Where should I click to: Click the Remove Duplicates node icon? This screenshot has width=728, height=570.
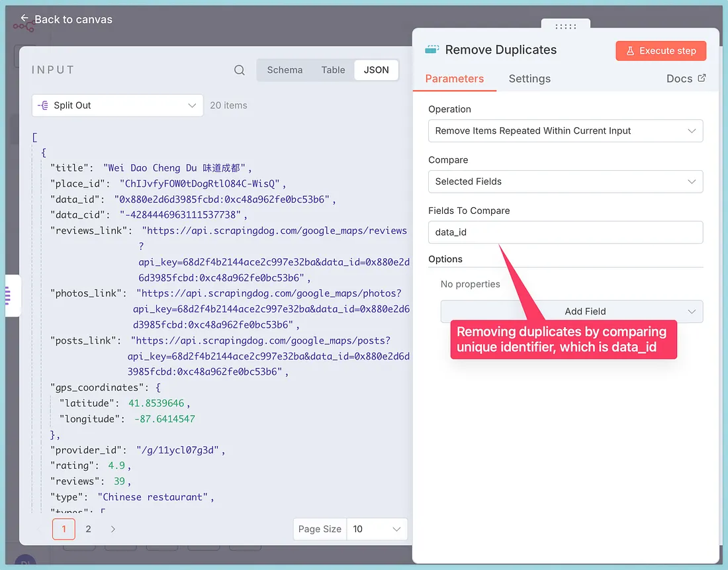point(432,50)
